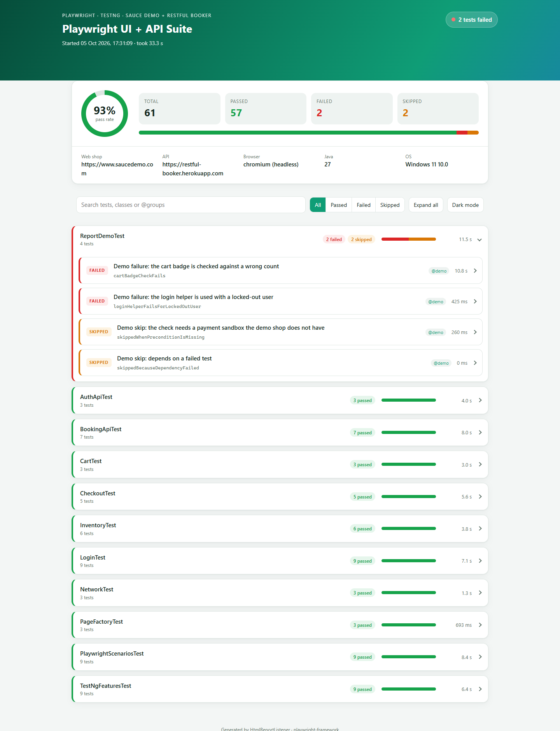Click the 9 passed badge for LoginTest
Screen dimensions: 560x731
tap(362, 561)
